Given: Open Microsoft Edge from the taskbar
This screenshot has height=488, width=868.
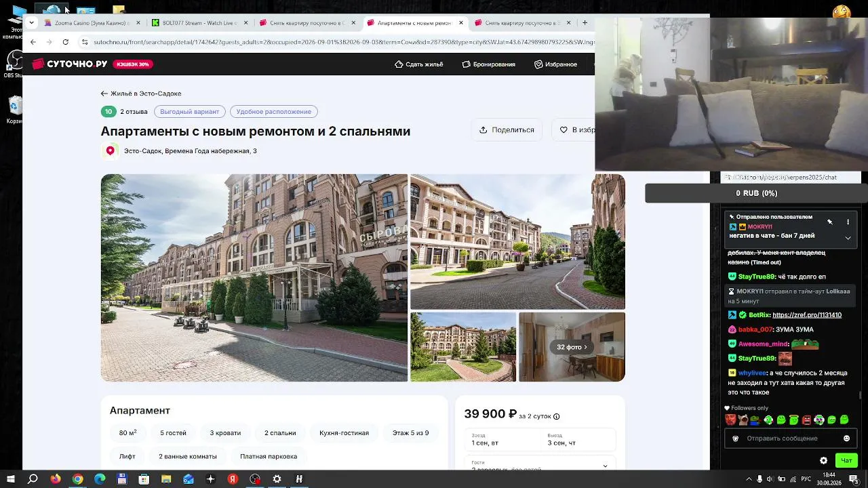Looking at the screenshot, I should (x=100, y=479).
